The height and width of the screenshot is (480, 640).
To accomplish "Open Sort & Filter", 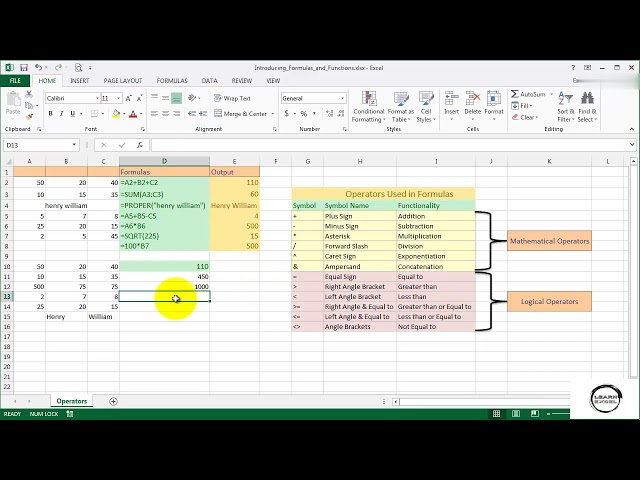I will [x=566, y=107].
